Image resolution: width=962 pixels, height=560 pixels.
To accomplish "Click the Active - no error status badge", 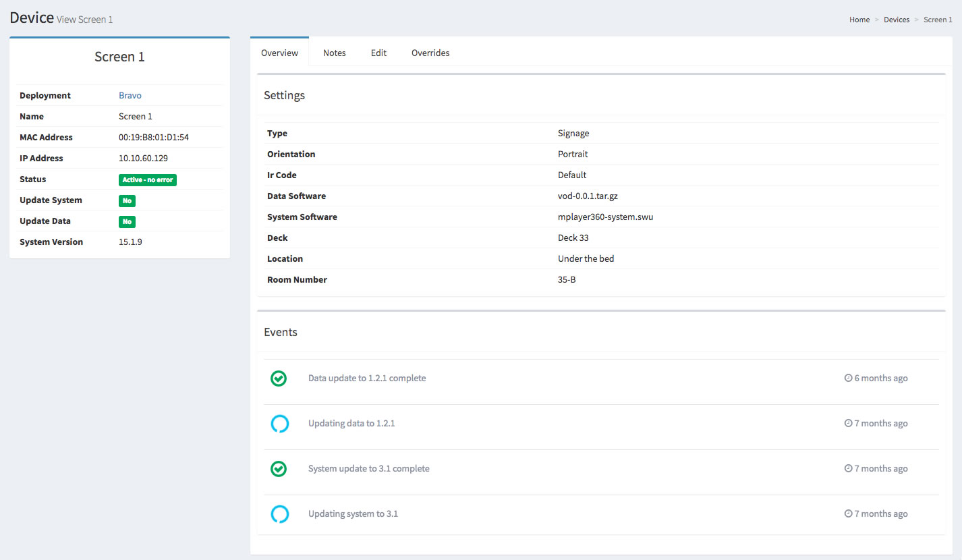I will 148,180.
